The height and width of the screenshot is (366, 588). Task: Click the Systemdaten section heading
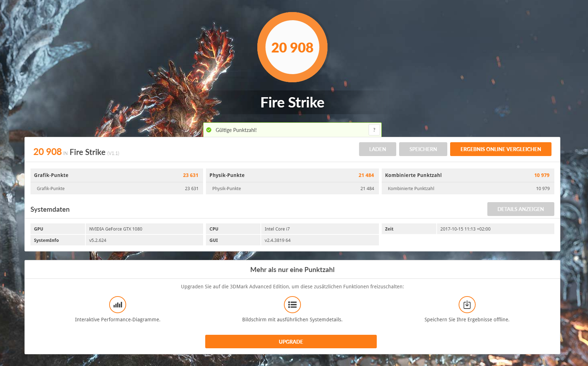point(50,209)
